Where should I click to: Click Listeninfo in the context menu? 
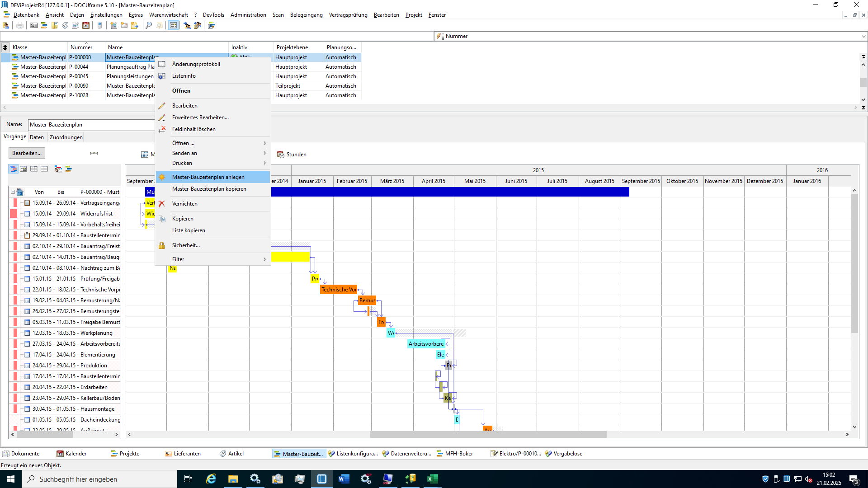click(x=213, y=76)
